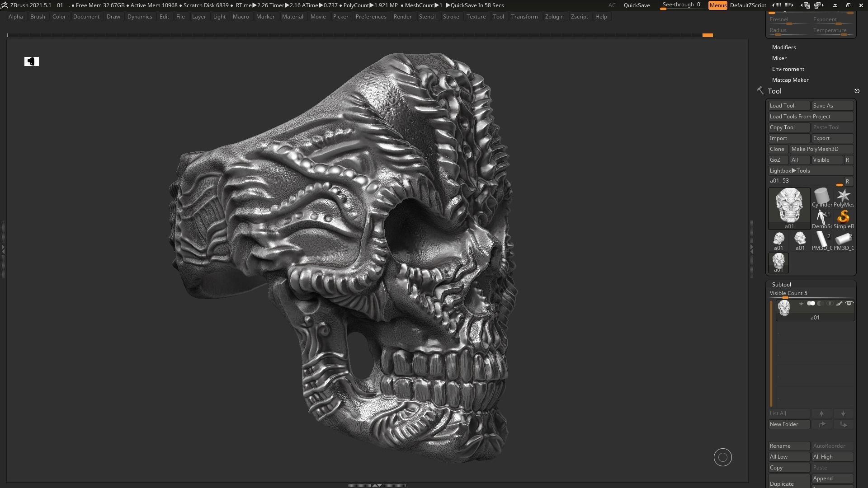868x488 pixels.
Task: Click the QuickSave button
Action: click(x=637, y=5)
